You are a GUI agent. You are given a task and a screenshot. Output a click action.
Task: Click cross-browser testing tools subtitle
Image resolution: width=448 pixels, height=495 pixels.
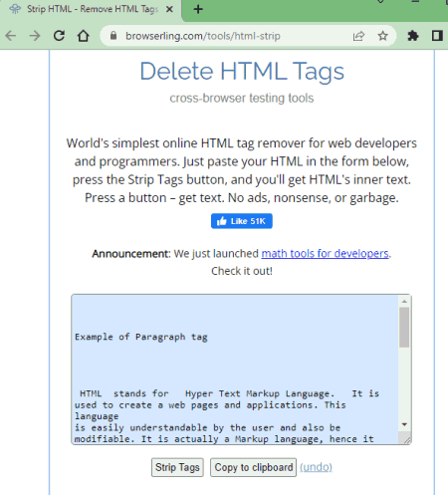click(242, 99)
